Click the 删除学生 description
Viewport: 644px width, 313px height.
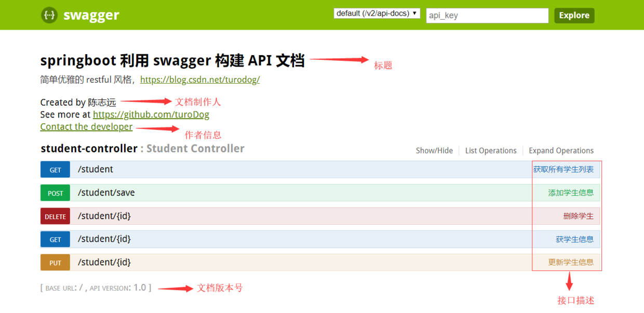pos(579,216)
